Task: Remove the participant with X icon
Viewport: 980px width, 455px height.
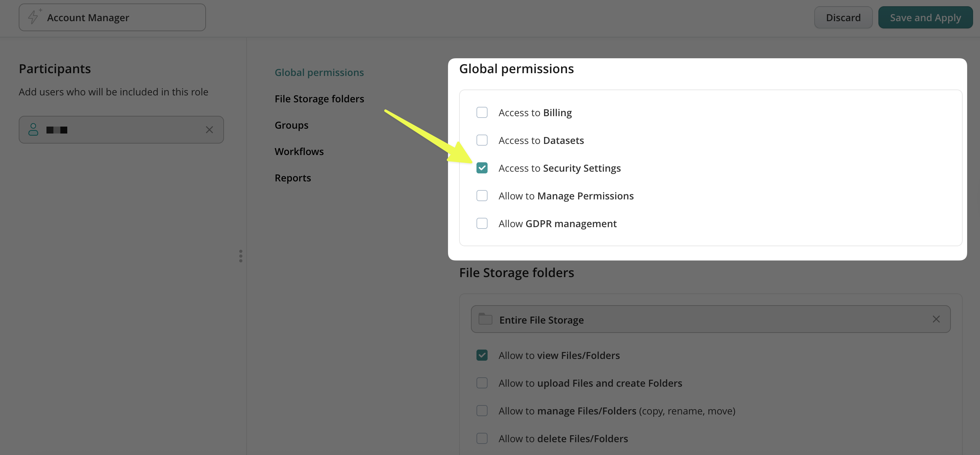Action: [x=209, y=130]
